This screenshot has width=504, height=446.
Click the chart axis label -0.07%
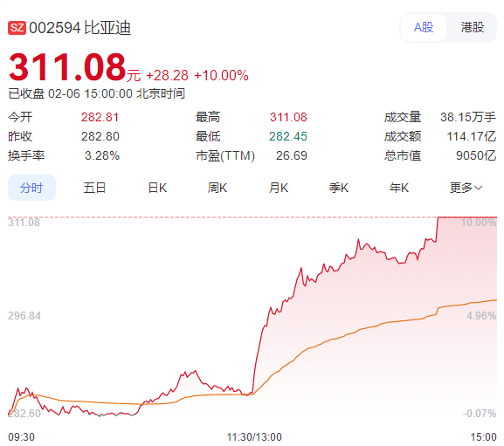click(480, 413)
